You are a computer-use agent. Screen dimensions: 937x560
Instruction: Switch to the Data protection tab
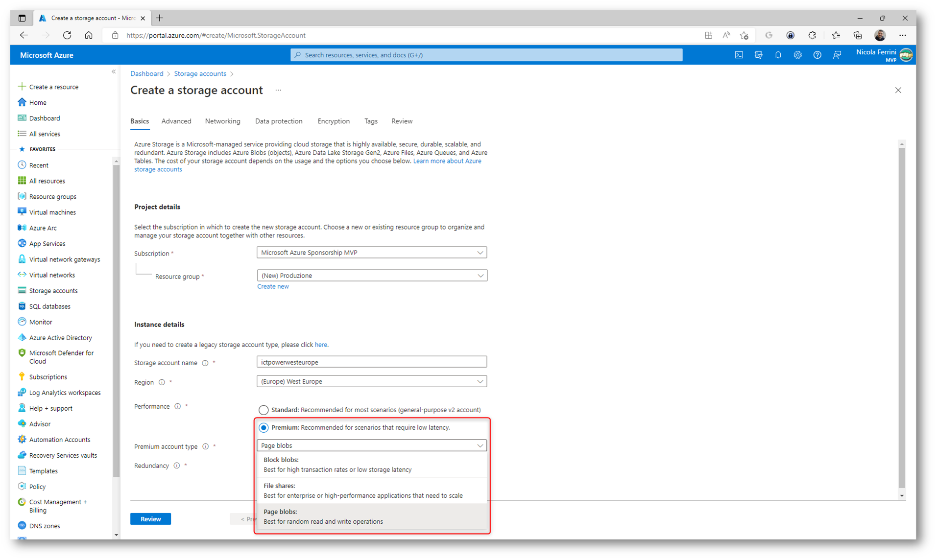coord(279,121)
